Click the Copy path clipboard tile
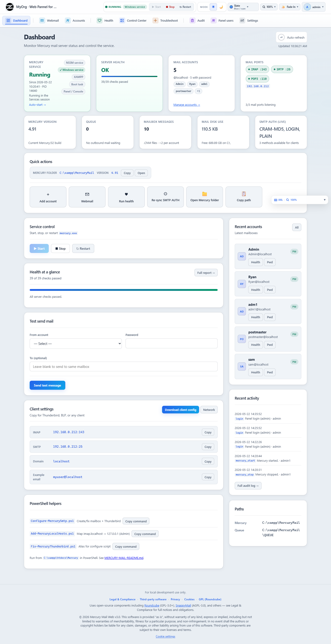 coord(244,197)
